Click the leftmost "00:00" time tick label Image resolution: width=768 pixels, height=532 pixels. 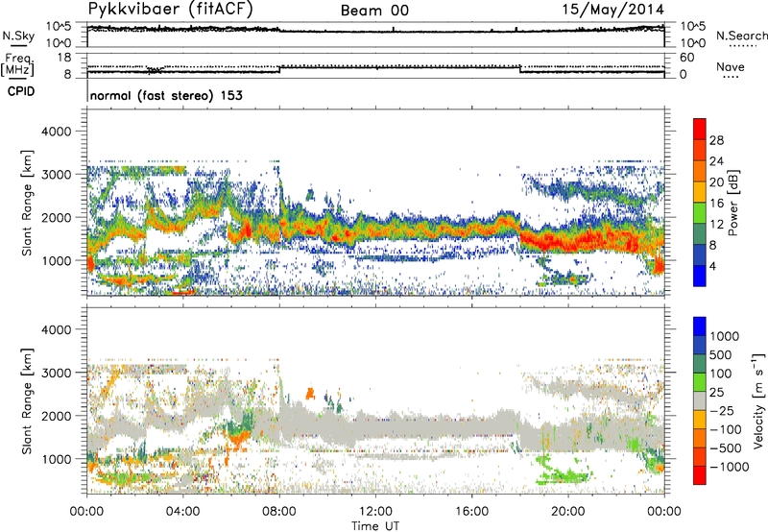86,512
